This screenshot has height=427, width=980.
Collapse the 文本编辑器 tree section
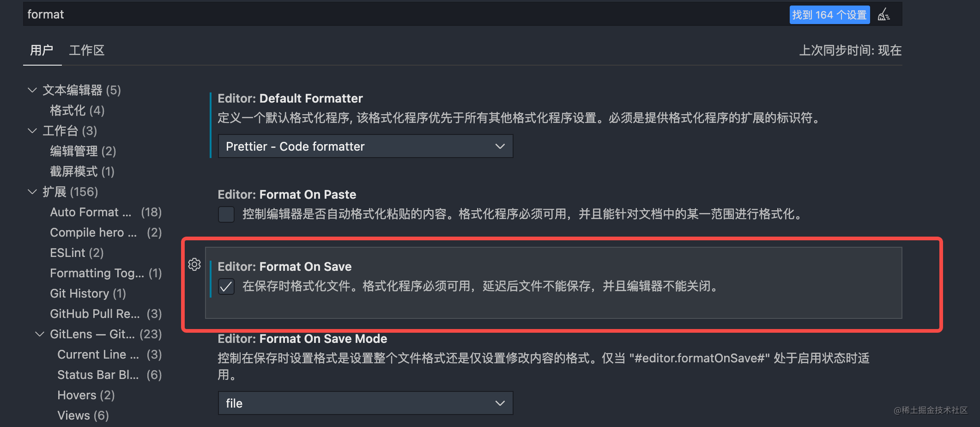click(32, 90)
